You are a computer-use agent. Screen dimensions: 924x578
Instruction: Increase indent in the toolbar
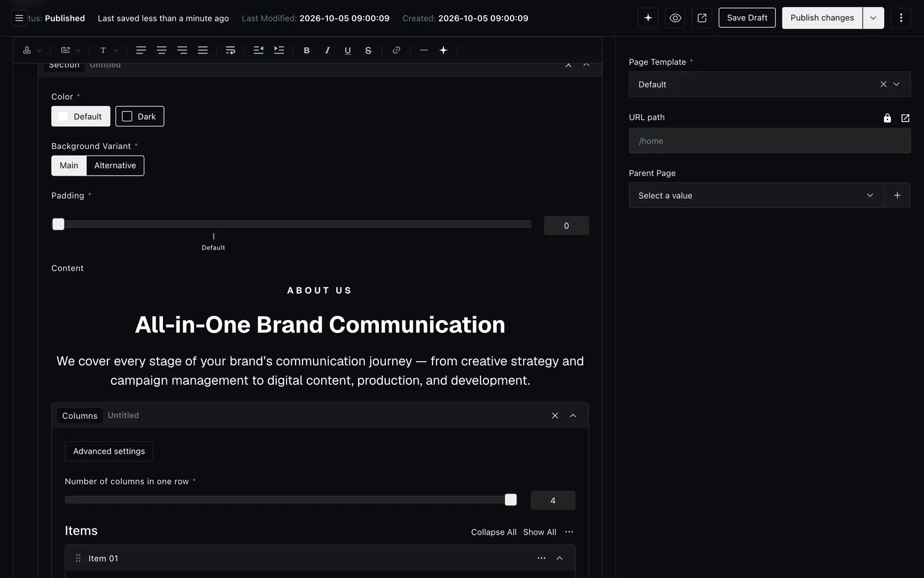click(x=279, y=50)
